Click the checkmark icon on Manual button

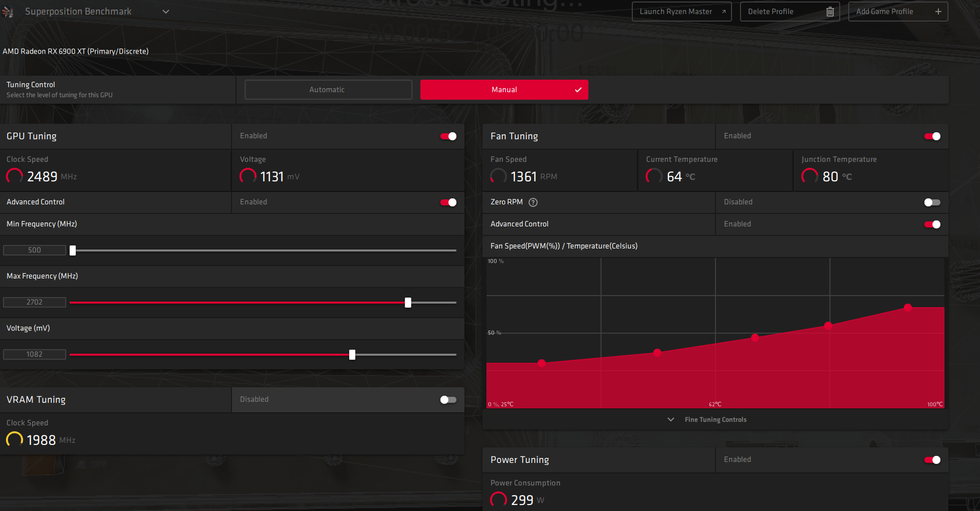click(x=578, y=90)
